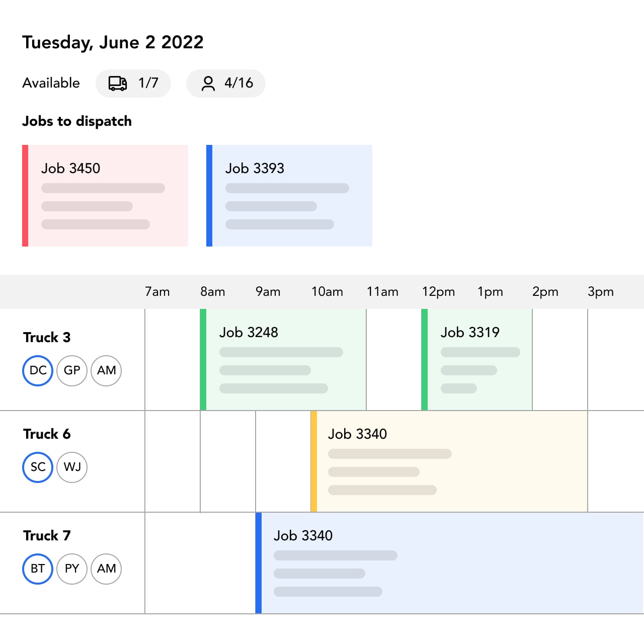
Task: Open Job 3450 dispatch card
Action: [x=105, y=196]
